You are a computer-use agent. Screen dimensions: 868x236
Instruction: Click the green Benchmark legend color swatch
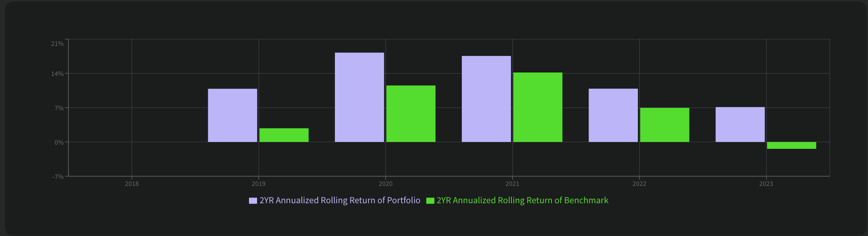coord(430,201)
